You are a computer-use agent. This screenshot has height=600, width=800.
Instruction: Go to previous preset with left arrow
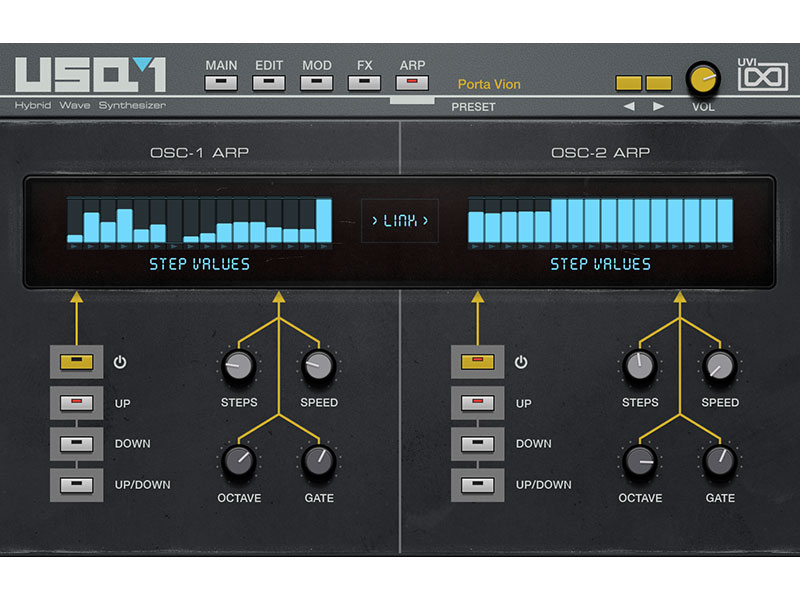pyautogui.click(x=629, y=106)
